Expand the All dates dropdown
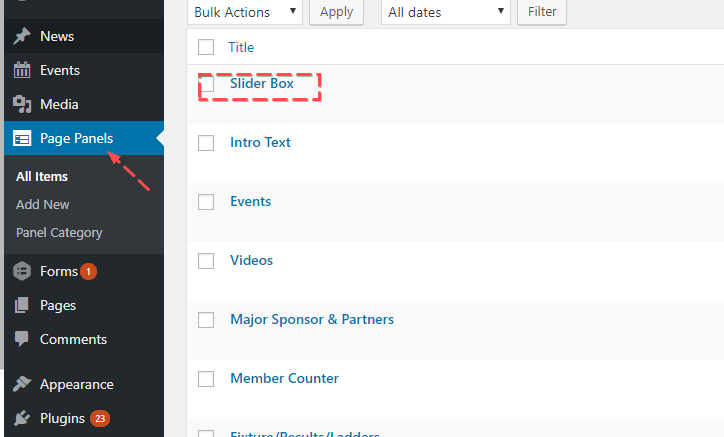 [446, 12]
